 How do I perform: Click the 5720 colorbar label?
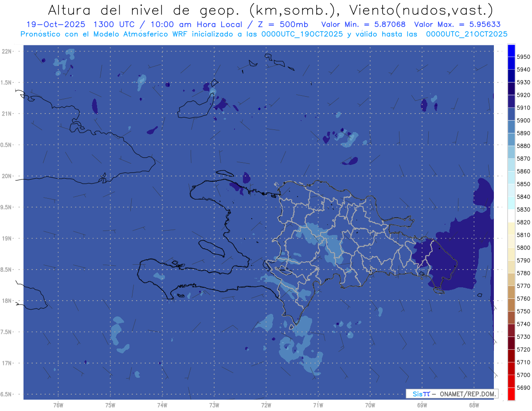[523, 349]
